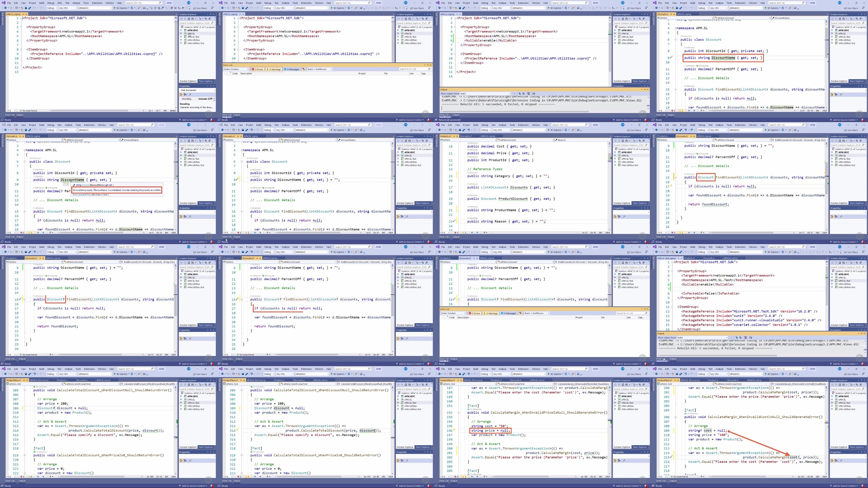Screen dimensions: 868x488
Task: Open Extensions menu in Rebuild All succeeded window
Action: 523,3
